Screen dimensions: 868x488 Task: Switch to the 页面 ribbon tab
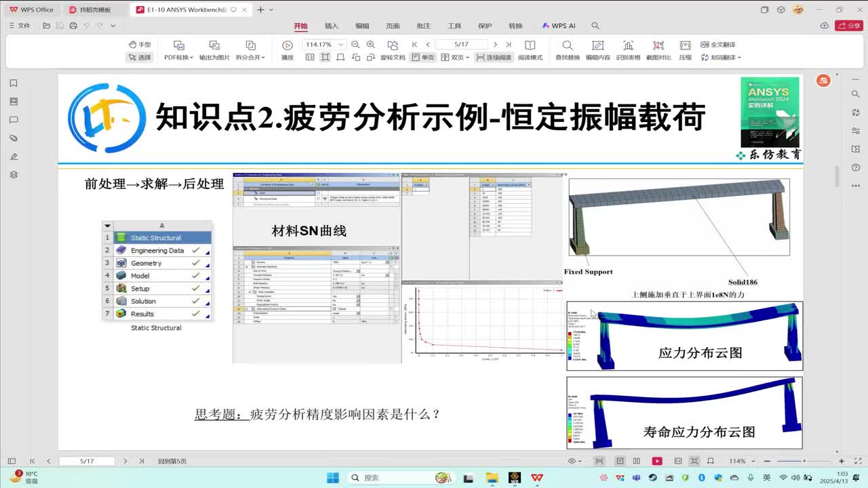click(x=393, y=26)
